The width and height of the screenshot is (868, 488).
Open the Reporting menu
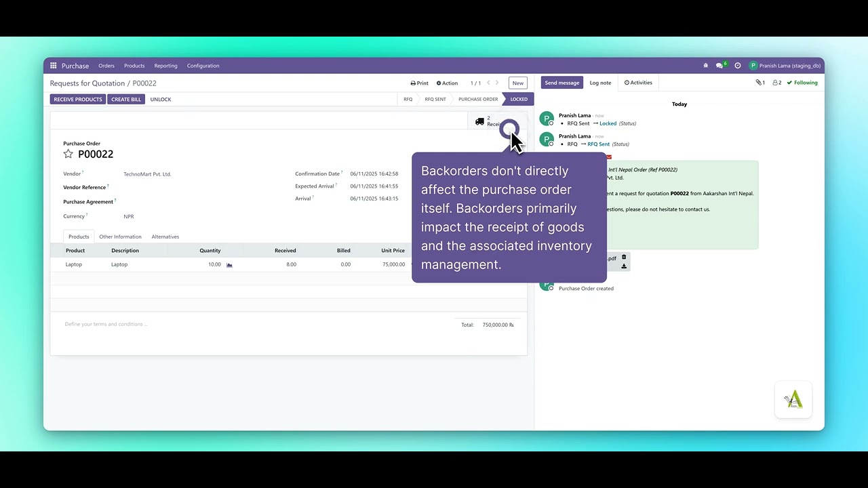(165, 66)
